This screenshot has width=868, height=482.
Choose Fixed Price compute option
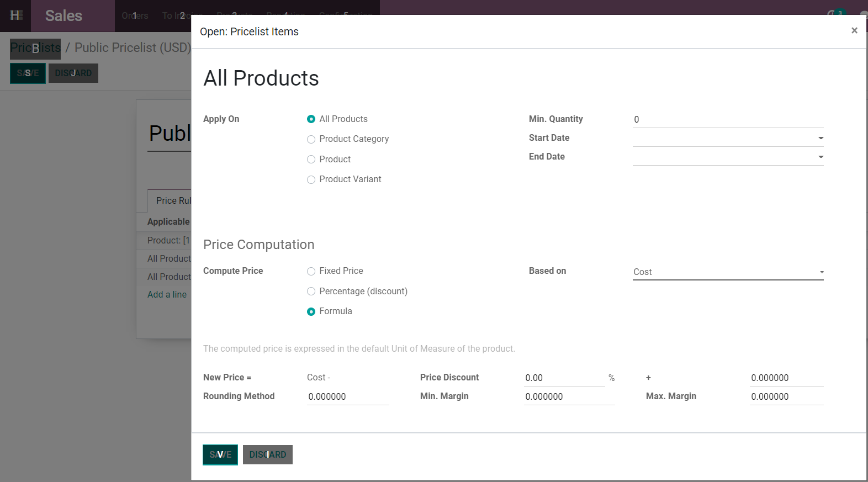pos(311,271)
